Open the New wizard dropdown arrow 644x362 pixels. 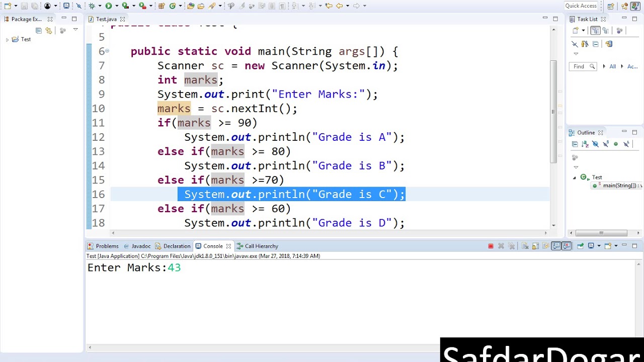(x=16, y=6)
